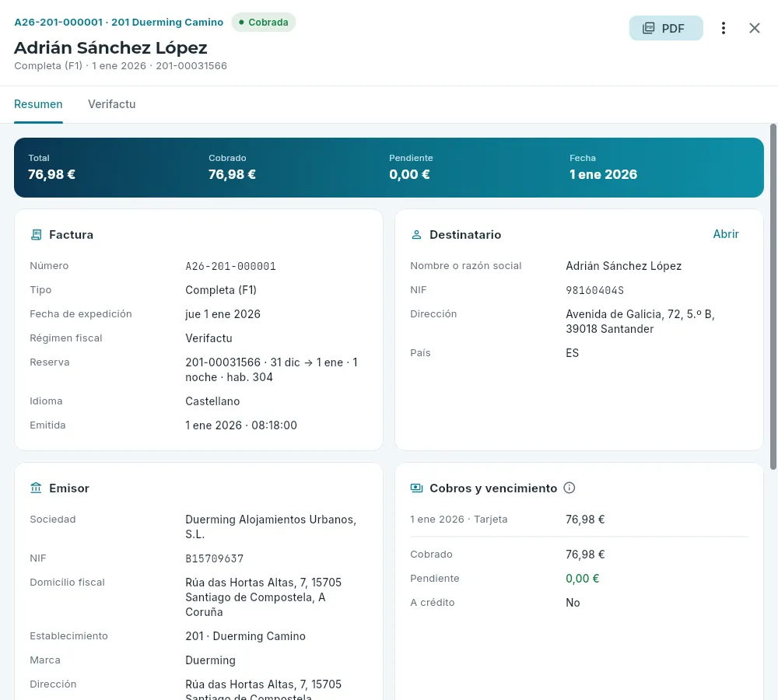Screen dimensions: 778x700
Task: Click the Emisor bank building icon
Action: [x=36, y=488]
